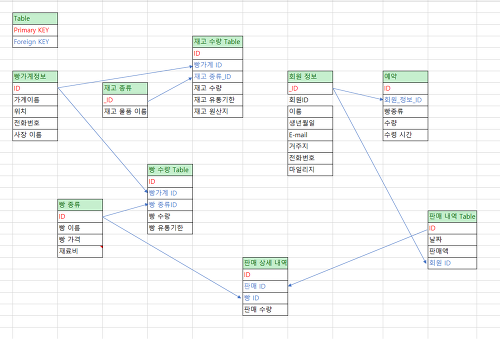Click the '예약' table header cell

pyautogui.click(x=405, y=77)
